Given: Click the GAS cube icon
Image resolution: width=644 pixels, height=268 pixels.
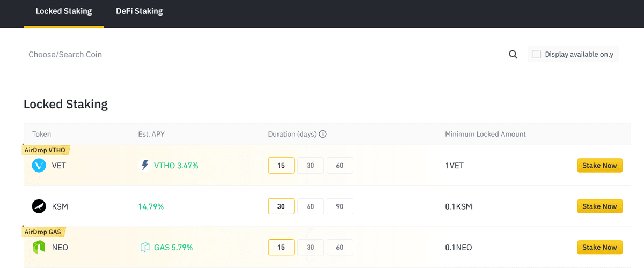Looking at the screenshot, I should [144, 247].
